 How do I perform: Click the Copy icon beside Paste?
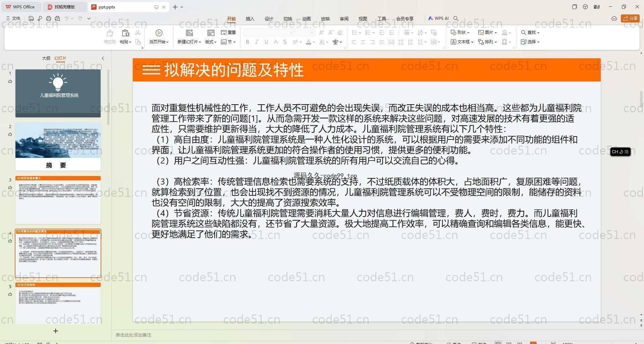pyautogui.click(x=138, y=42)
